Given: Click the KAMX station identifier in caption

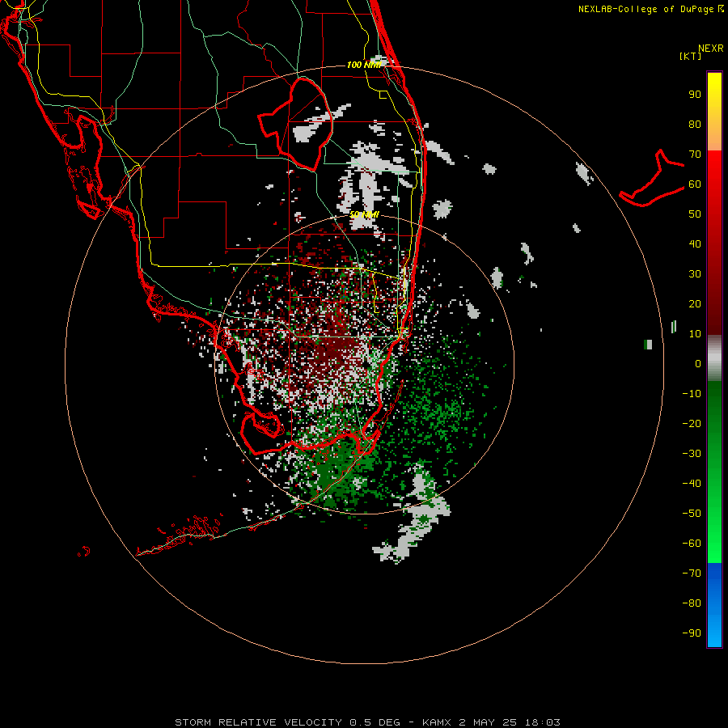Looking at the screenshot, I should (x=437, y=722).
